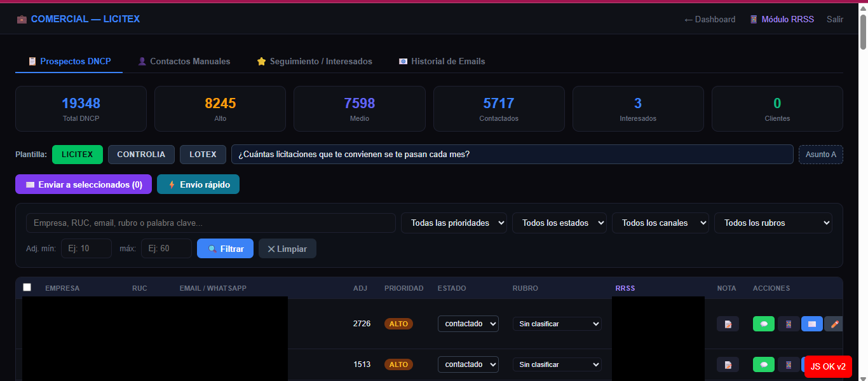Click the ADJ column header

point(360,288)
